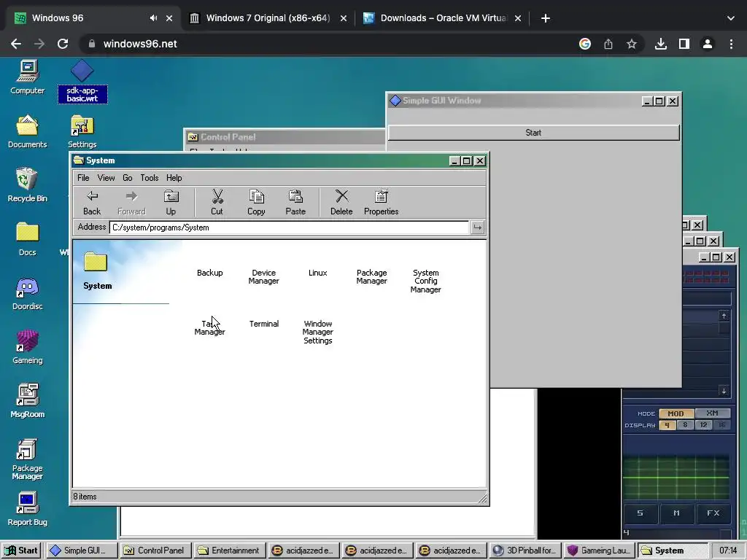The image size is (747, 560).
Task: Toggle MOD mode in tracker
Action: pos(676,413)
